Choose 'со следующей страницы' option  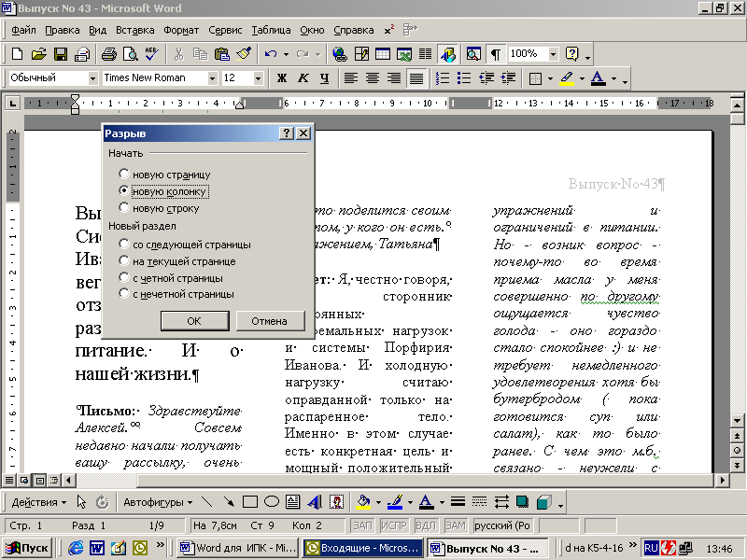(124, 244)
